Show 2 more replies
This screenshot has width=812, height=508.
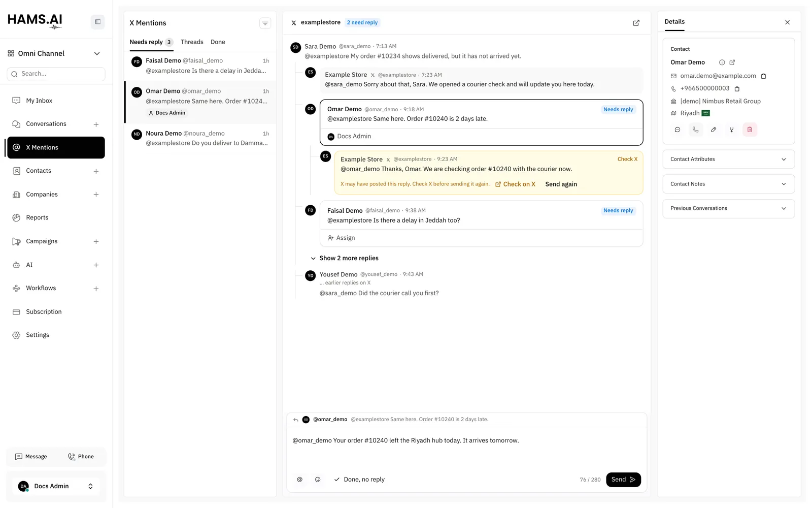coord(345,258)
